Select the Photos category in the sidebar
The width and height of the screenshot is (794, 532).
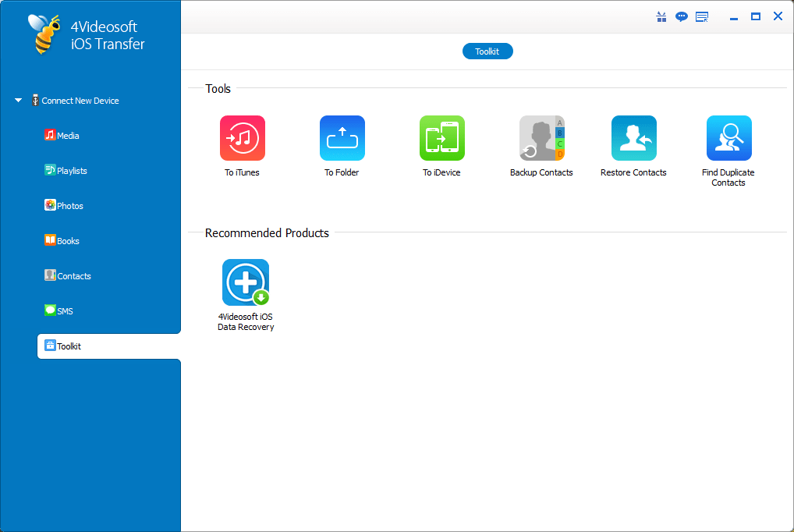tap(69, 205)
